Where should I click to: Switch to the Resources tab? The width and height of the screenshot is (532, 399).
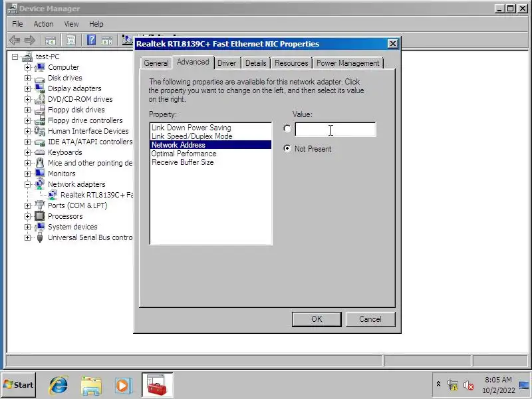pos(291,63)
